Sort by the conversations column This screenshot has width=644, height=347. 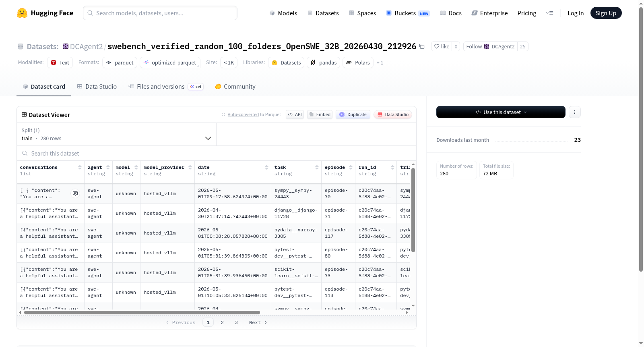coord(80,167)
